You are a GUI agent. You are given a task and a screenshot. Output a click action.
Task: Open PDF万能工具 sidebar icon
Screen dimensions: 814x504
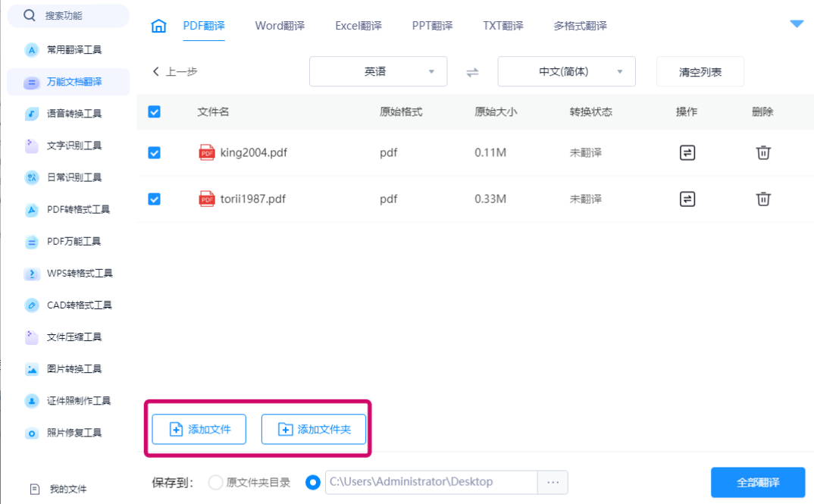(x=32, y=241)
